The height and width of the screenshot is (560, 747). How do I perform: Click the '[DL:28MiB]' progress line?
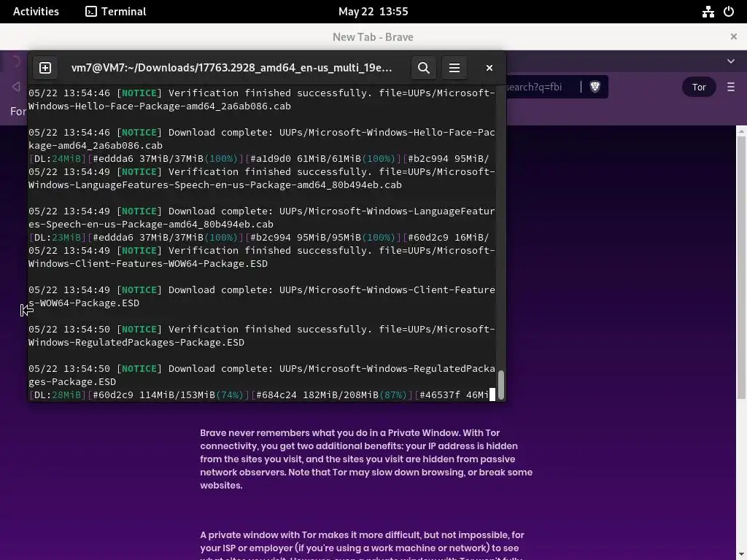point(259,394)
